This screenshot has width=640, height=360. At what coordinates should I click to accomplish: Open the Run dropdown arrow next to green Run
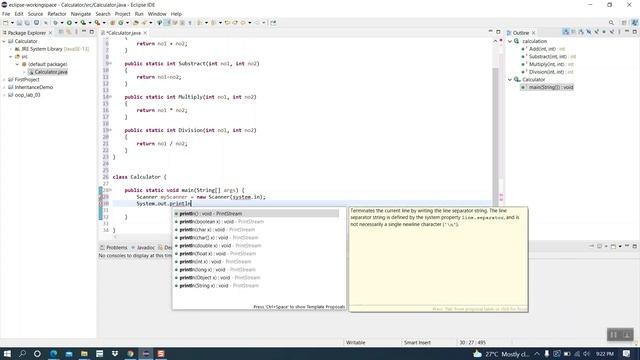[76, 23]
